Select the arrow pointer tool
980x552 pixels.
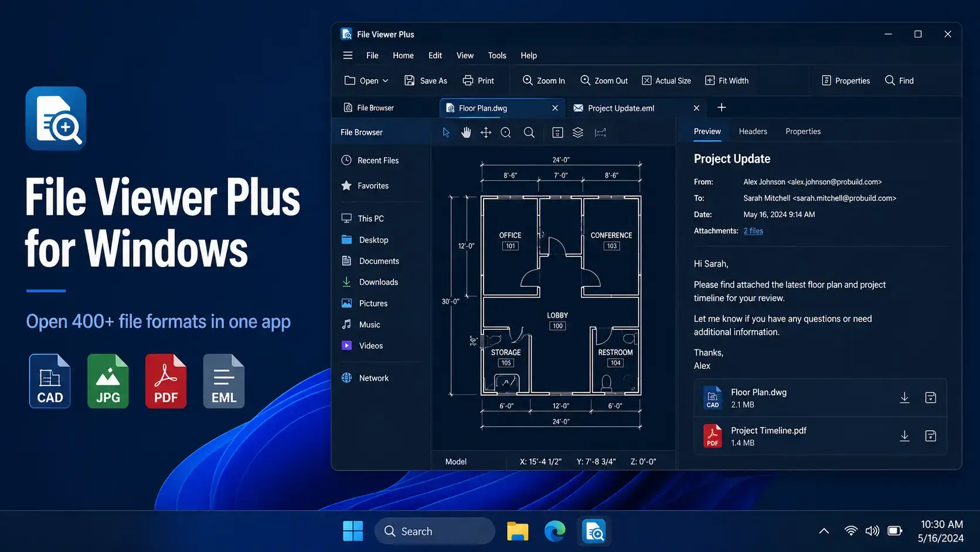point(446,133)
